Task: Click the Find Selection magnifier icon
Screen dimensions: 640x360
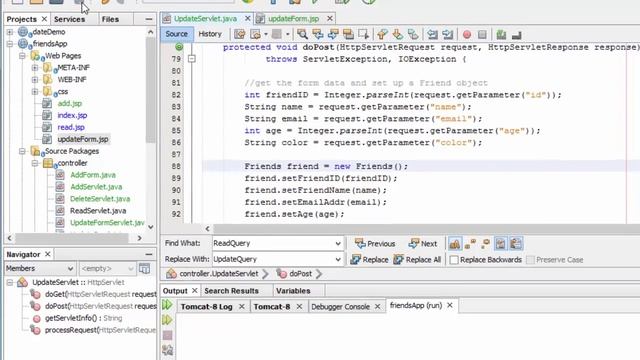Action: (302, 34)
